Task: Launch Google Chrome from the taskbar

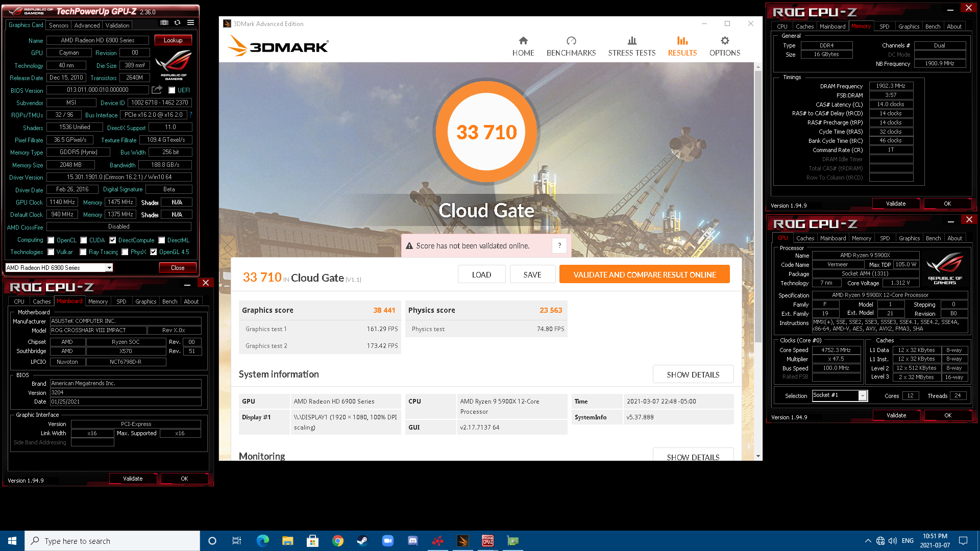Action: [337, 541]
